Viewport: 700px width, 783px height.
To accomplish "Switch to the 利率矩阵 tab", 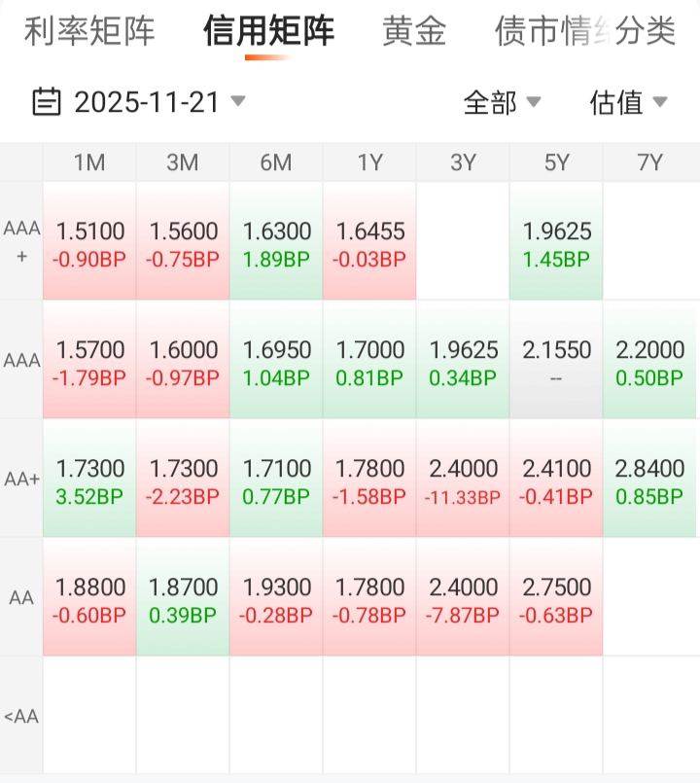I will (x=89, y=32).
